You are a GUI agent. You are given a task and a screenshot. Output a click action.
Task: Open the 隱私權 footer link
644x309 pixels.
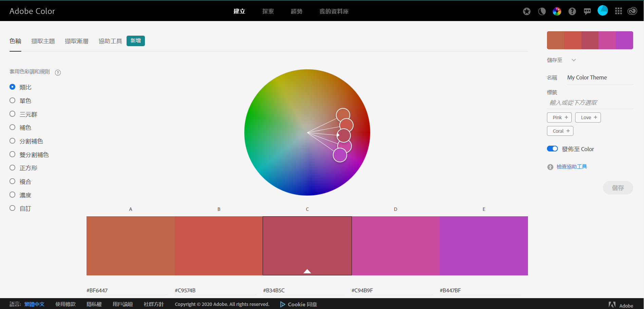[x=94, y=304]
